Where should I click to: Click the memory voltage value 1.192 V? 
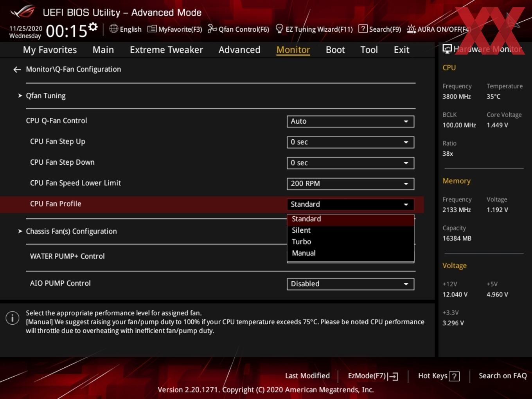pos(497,210)
